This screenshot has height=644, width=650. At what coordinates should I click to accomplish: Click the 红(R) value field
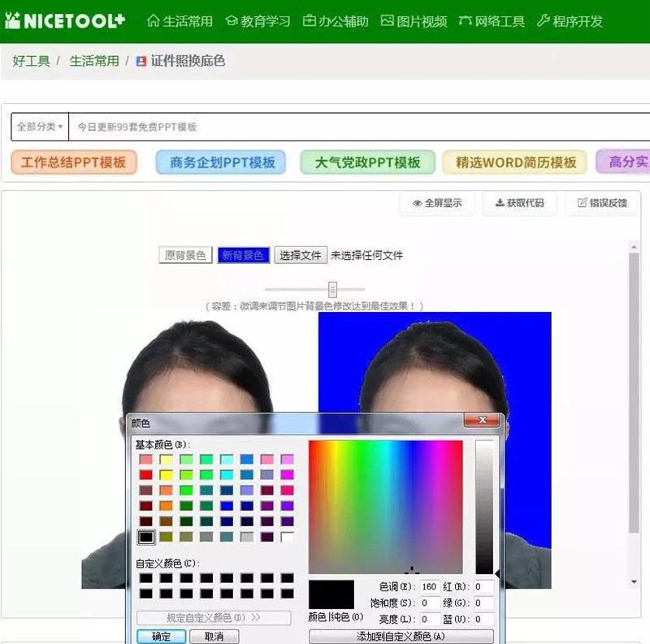coord(483,586)
